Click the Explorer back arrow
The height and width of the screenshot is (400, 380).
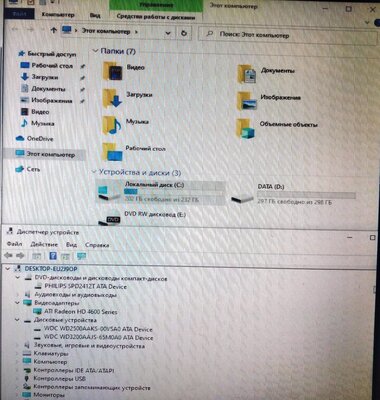[14, 30]
